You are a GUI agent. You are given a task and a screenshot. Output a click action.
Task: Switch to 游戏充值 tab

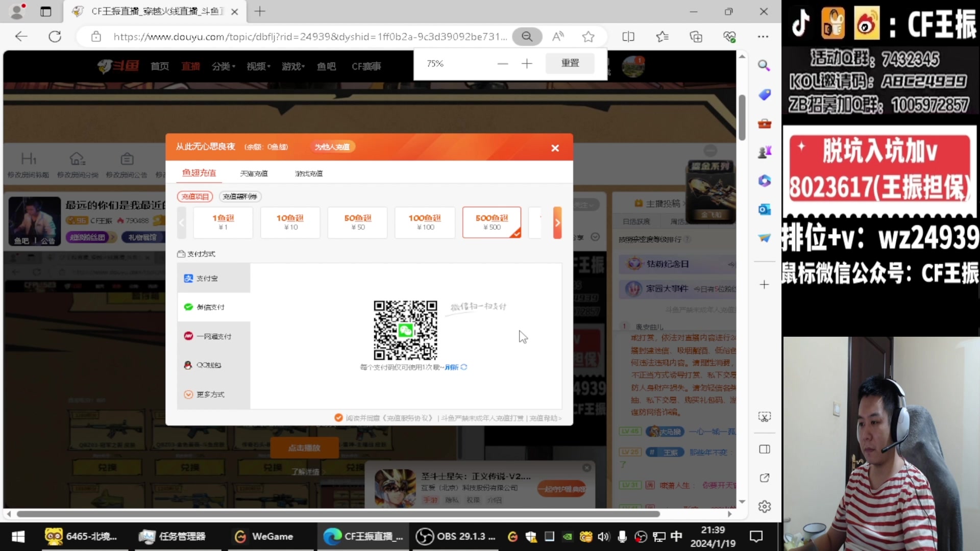[x=308, y=173]
